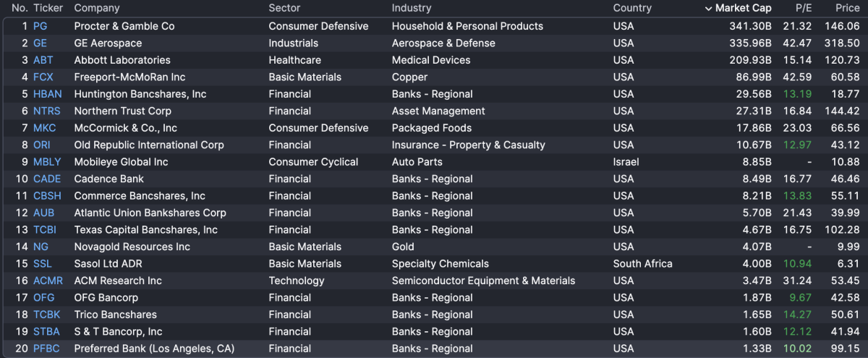Select the ACMR ticker link

[x=48, y=281]
